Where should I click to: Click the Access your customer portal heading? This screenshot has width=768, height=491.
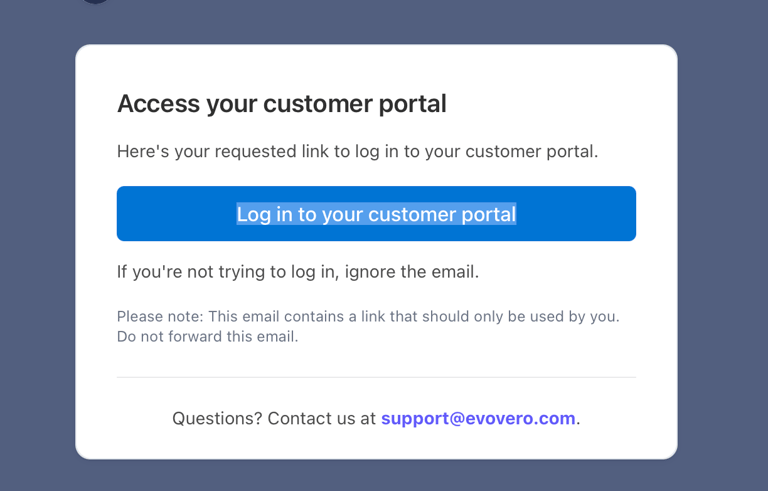pos(281,103)
